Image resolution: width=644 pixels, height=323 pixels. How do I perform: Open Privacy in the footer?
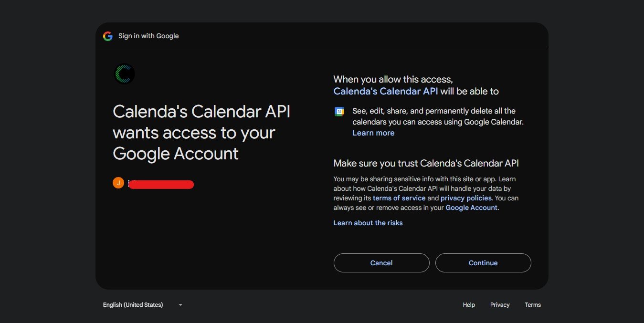pos(500,305)
